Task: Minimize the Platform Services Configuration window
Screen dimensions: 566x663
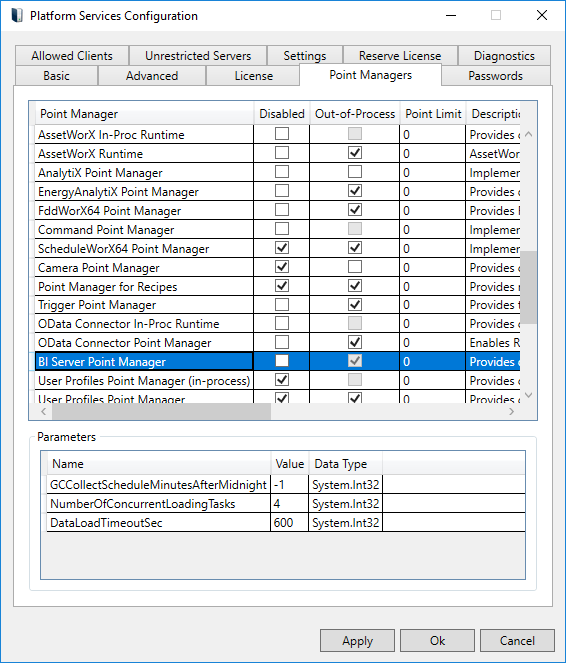Action: click(x=451, y=16)
